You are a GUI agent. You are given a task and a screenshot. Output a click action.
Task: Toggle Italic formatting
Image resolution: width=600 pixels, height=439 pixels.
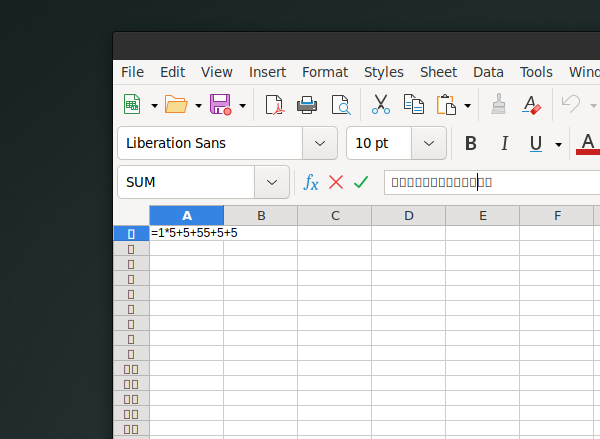click(x=504, y=143)
